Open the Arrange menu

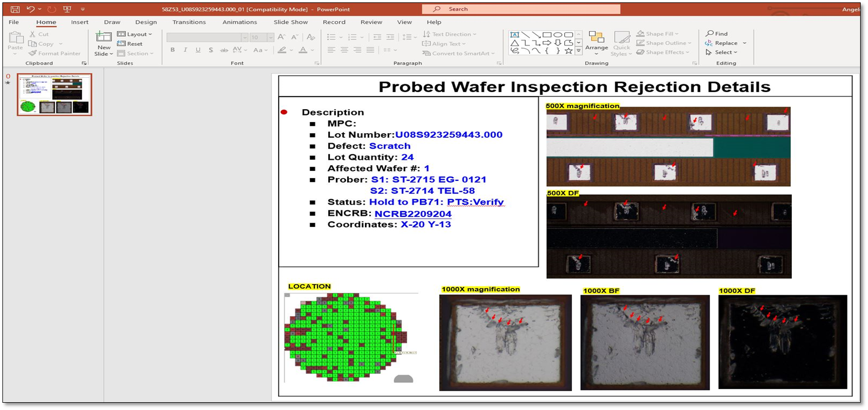click(596, 43)
